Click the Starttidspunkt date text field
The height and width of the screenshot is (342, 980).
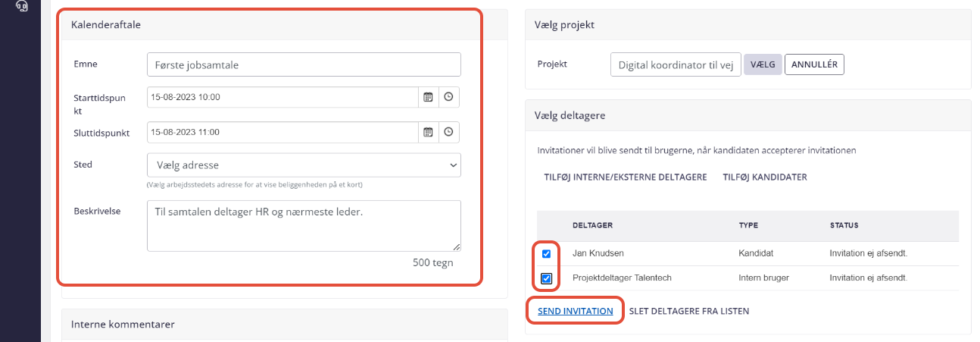(x=282, y=97)
